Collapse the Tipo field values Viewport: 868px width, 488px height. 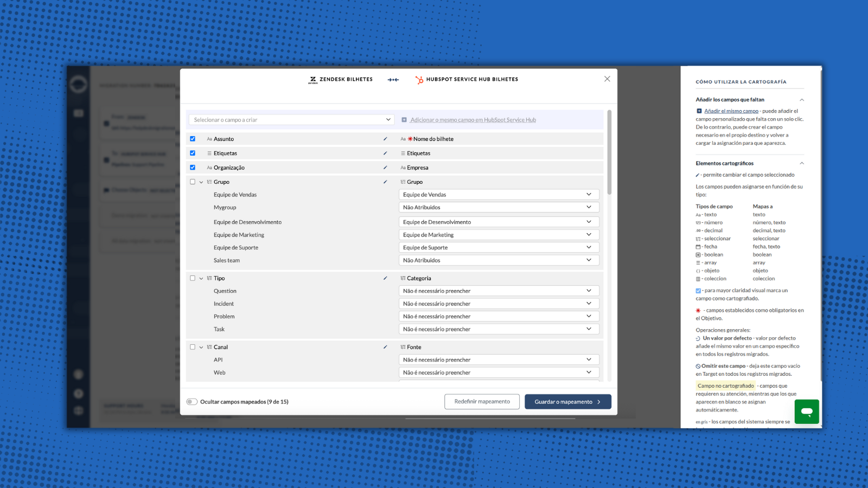point(201,279)
